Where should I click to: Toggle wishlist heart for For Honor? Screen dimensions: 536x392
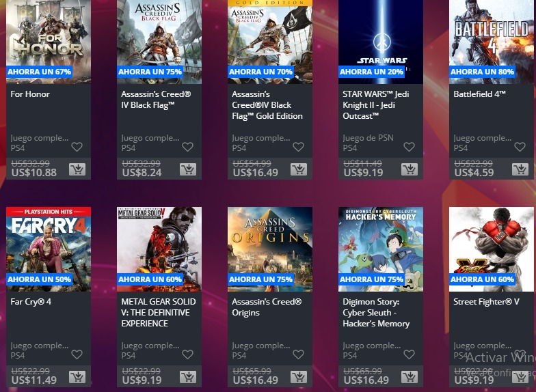click(x=77, y=147)
